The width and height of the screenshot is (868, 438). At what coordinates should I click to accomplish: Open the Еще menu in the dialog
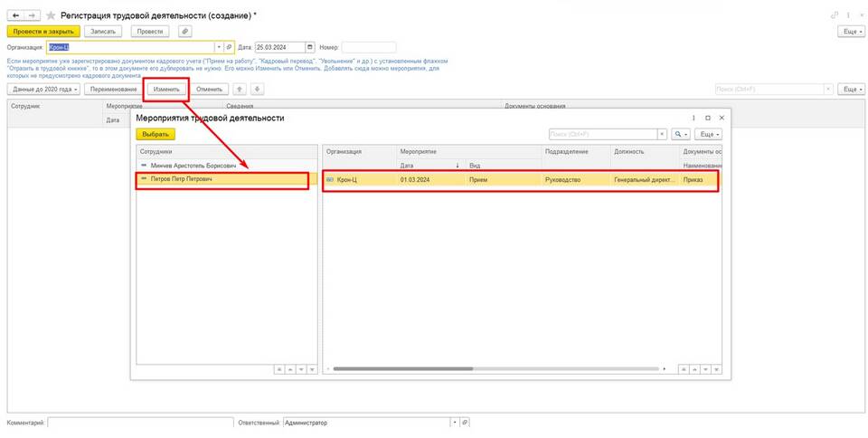tap(709, 134)
